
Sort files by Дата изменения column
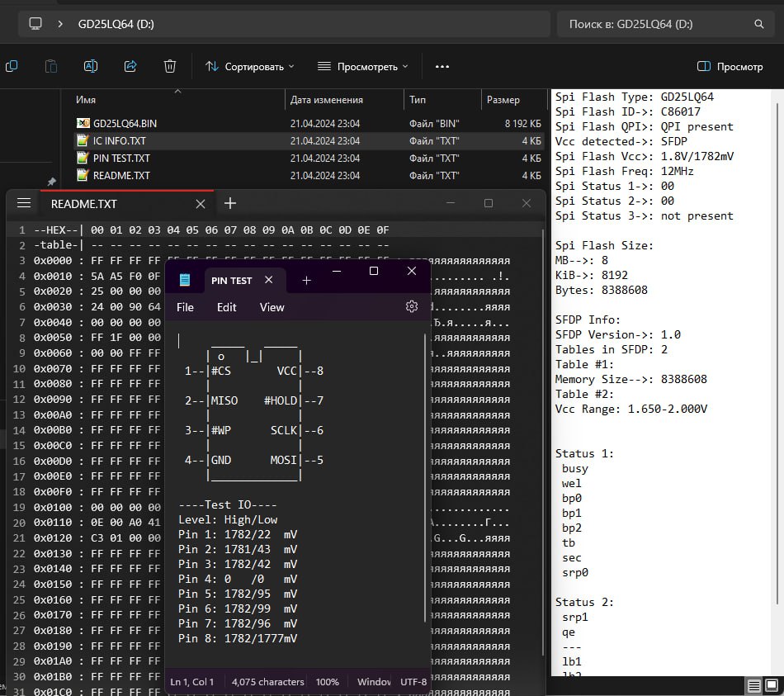[x=327, y=100]
